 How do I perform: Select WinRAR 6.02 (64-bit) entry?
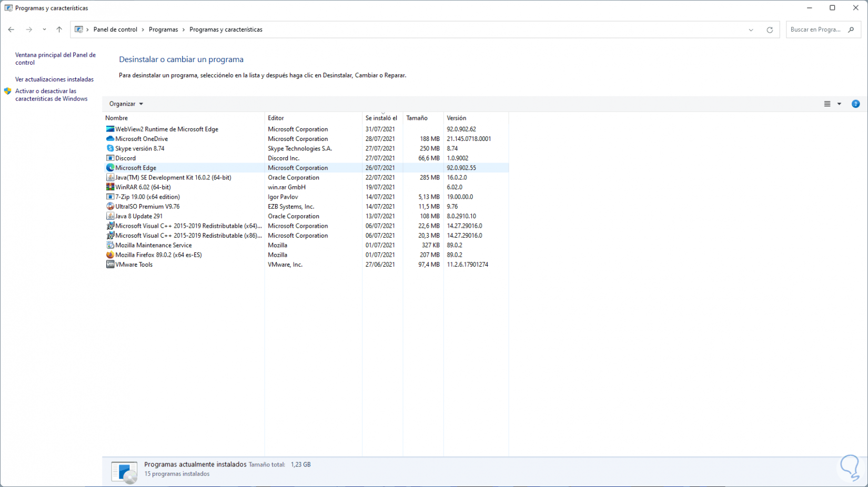[x=306, y=187]
